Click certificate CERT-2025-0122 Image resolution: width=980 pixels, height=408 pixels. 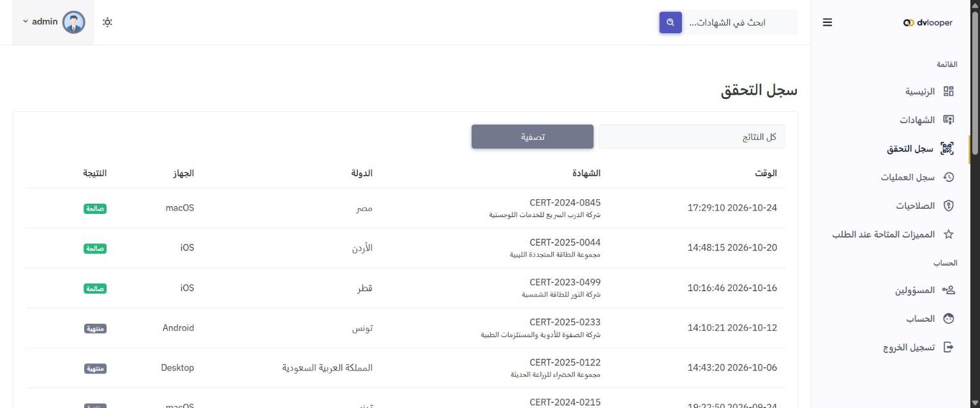565,362
